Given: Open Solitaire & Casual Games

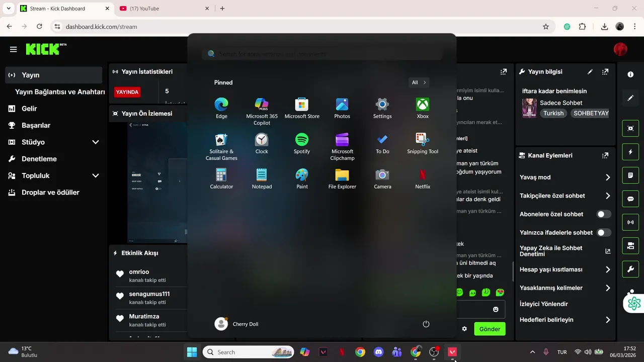Looking at the screenshot, I should 221,147.
